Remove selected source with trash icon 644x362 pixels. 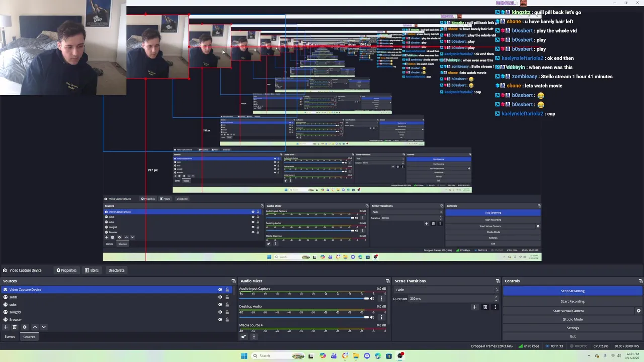(x=15, y=327)
